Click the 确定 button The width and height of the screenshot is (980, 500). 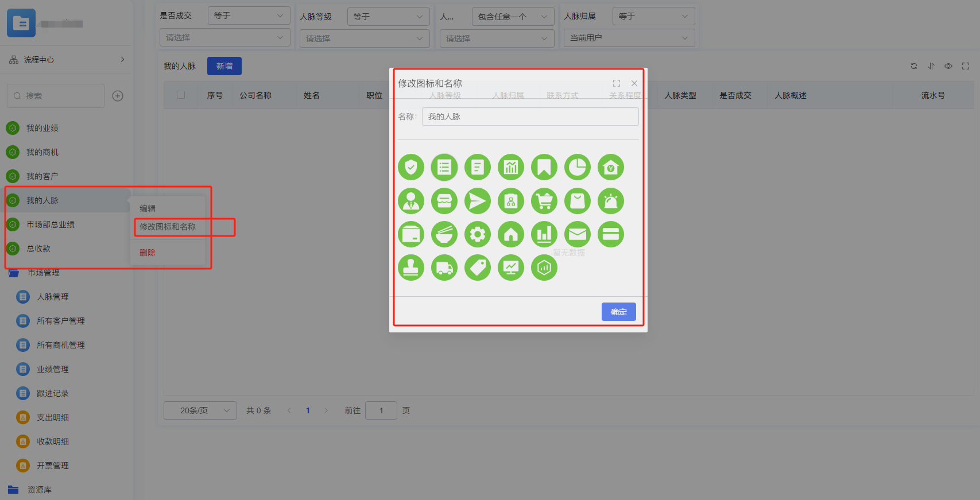[x=618, y=312]
